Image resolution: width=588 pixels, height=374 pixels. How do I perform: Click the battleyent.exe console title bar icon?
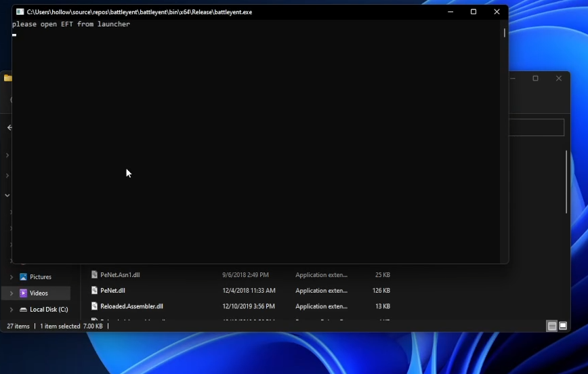coord(20,12)
